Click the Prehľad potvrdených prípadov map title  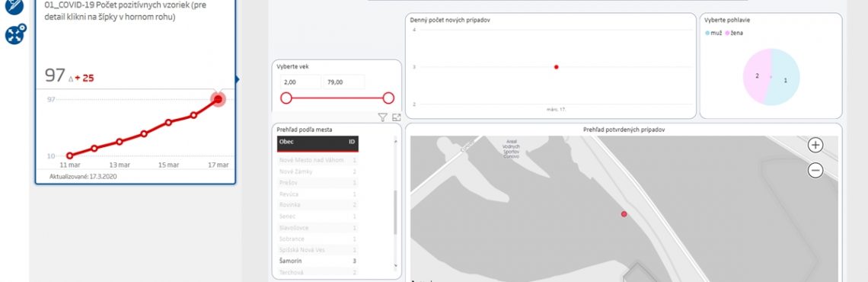click(x=624, y=130)
